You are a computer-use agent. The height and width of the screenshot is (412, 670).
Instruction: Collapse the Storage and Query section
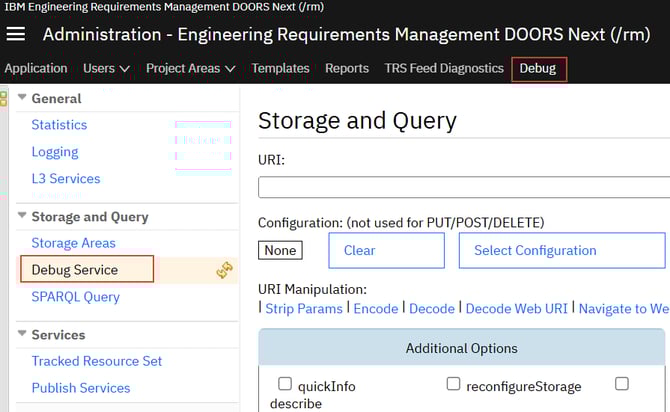pyautogui.click(x=23, y=217)
